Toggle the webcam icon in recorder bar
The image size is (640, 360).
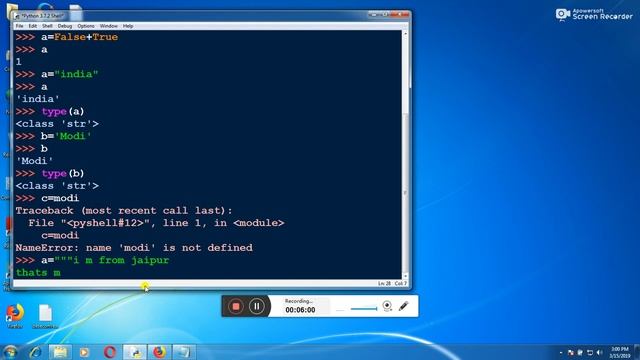pos(387,306)
